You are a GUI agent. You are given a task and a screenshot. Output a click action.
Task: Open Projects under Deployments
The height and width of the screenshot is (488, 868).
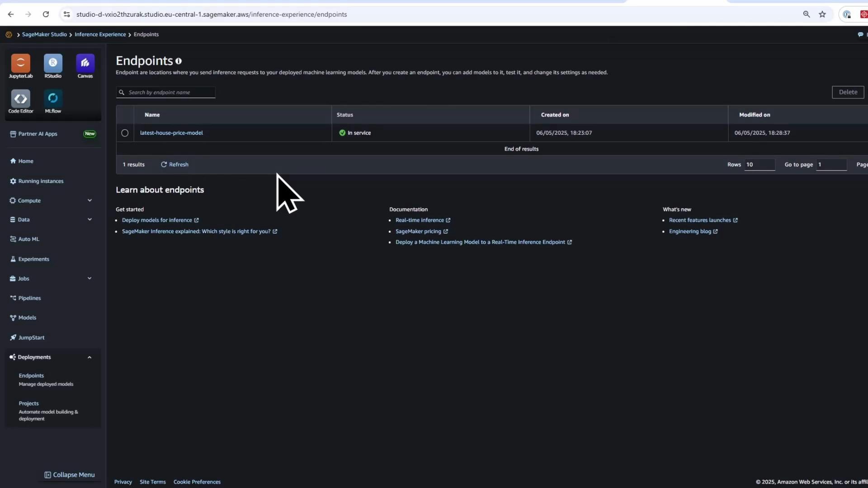[x=28, y=404]
